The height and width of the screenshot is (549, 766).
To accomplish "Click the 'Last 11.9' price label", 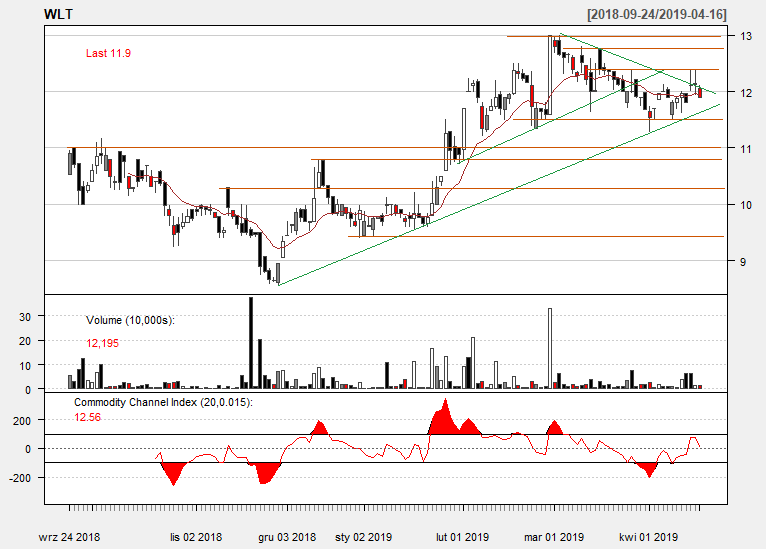I will [108, 53].
